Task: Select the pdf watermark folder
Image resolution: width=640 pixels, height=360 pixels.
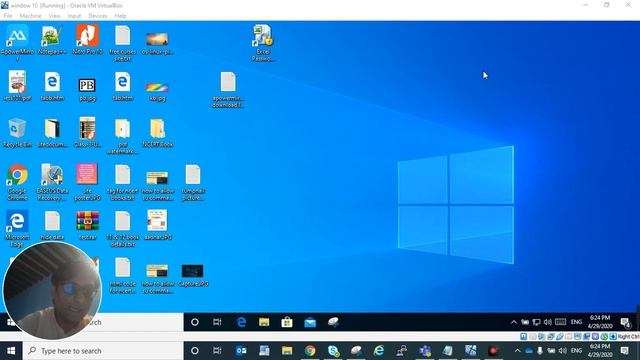Action: tap(122, 136)
